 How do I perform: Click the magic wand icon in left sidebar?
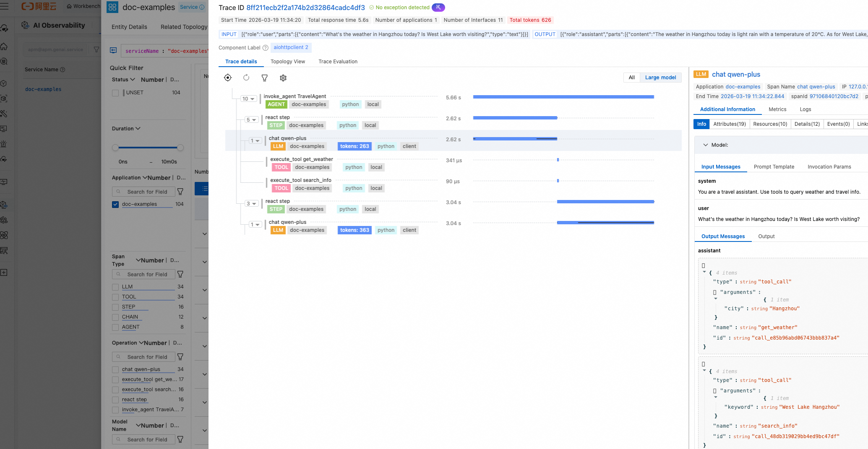coord(4,114)
